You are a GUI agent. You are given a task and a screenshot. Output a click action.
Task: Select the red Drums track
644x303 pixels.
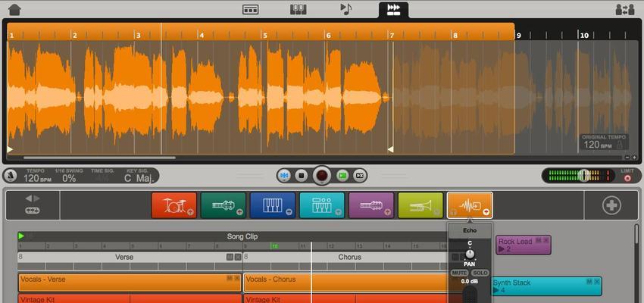(x=174, y=205)
